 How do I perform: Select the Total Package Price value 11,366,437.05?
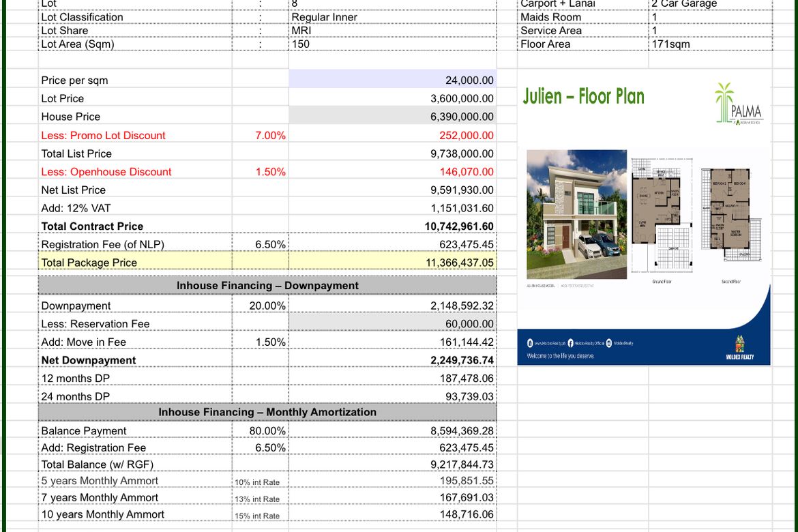tap(460, 263)
